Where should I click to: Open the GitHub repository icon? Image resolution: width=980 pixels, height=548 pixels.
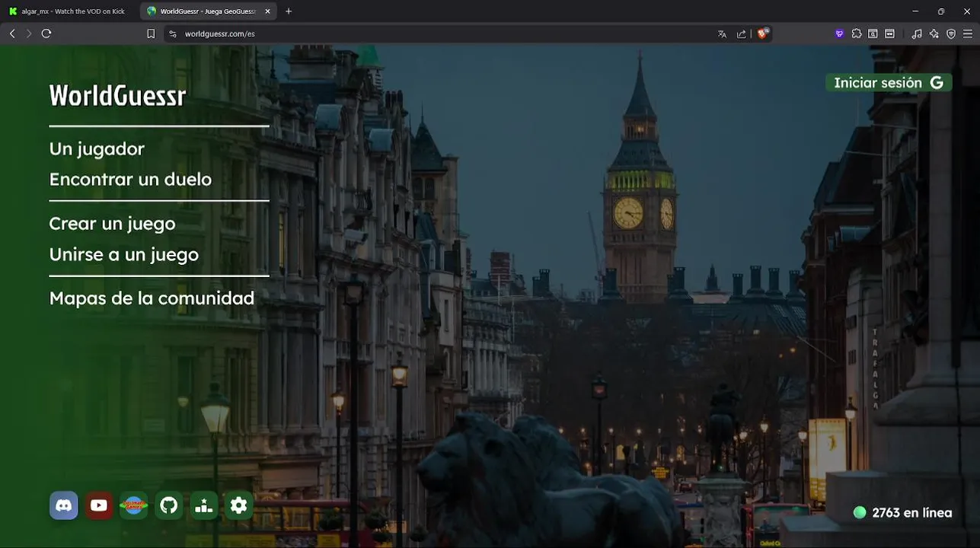(x=169, y=505)
